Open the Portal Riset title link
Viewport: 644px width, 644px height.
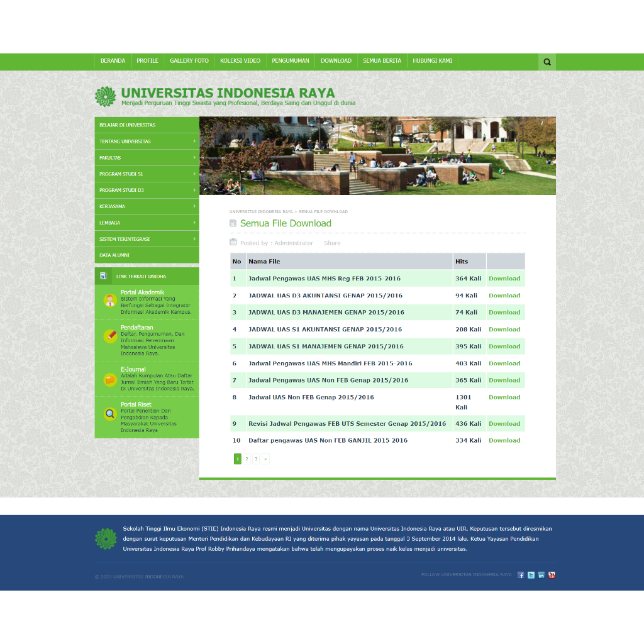click(136, 404)
